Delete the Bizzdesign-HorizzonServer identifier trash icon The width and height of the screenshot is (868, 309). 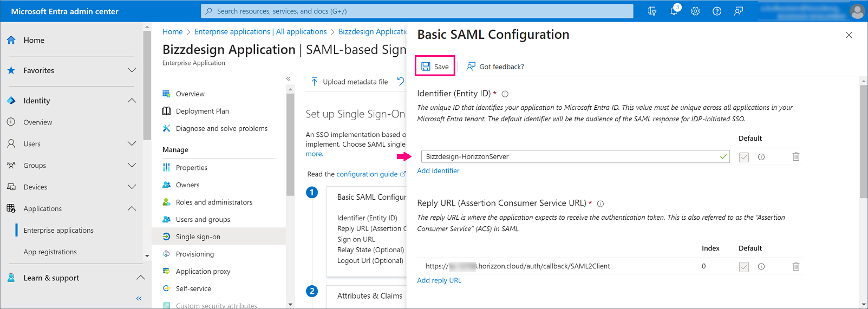[x=796, y=156]
